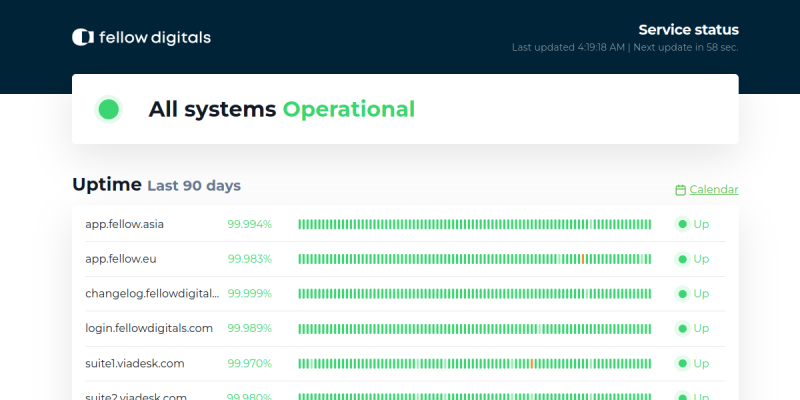Click the login.fellowdigitals.com monitor name
Screen dimensions: 800x400
tap(149, 328)
